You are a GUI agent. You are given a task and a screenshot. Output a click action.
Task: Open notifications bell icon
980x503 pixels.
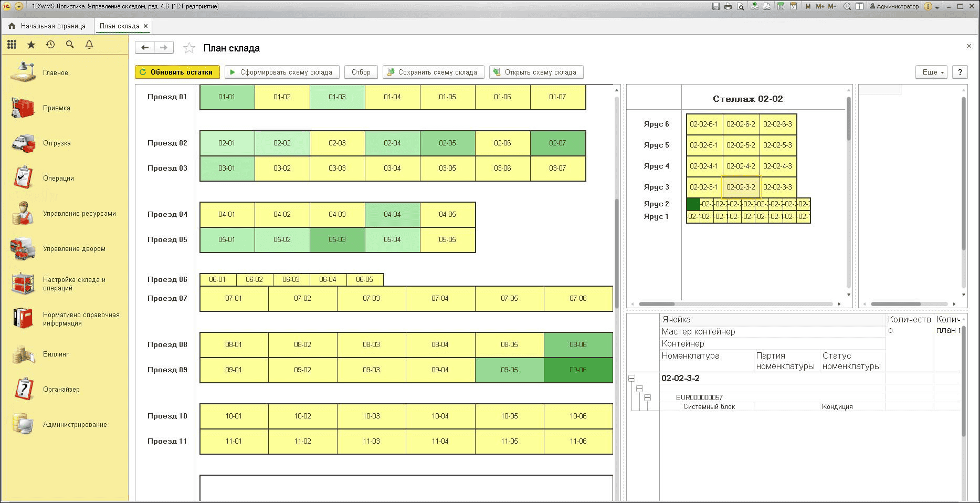pyautogui.click(x=89, y=45)
